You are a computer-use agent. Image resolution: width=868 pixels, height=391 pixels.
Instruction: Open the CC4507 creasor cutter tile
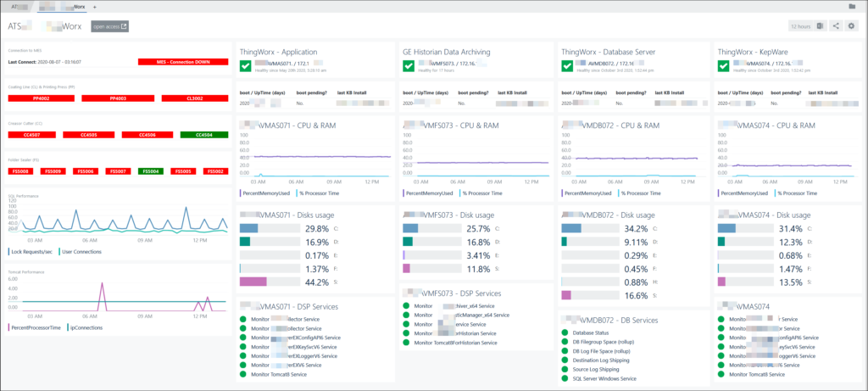click(32, 135)
